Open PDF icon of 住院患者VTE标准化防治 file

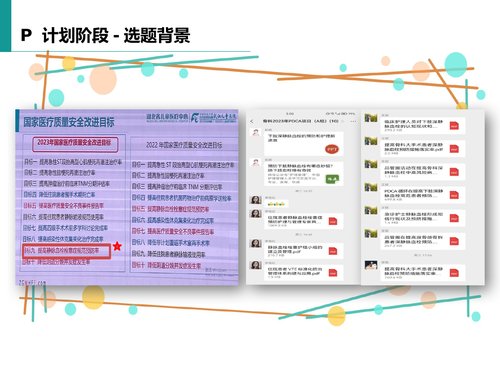pyautogui.click(x=333, y=272)
